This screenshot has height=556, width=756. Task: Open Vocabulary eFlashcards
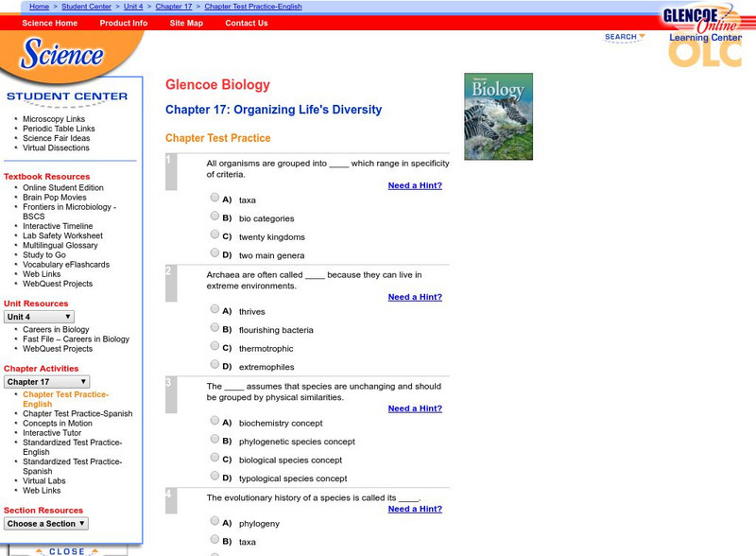click(x=66, y=265)
